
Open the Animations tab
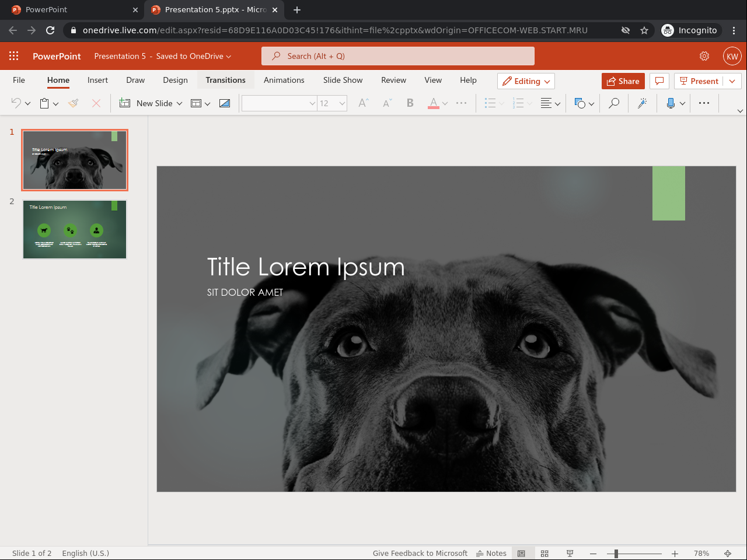click(x=284, y=80)
